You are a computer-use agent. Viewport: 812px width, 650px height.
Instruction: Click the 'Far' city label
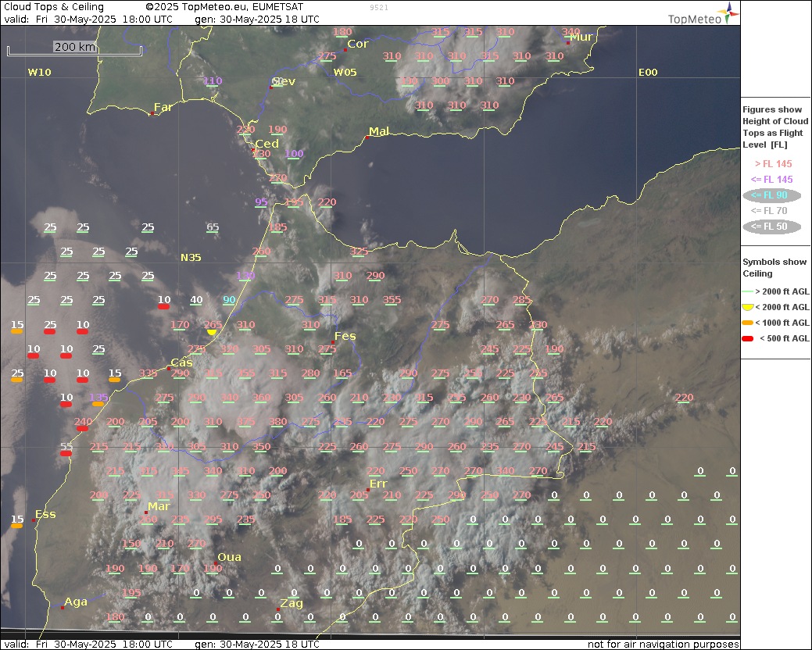163,108
